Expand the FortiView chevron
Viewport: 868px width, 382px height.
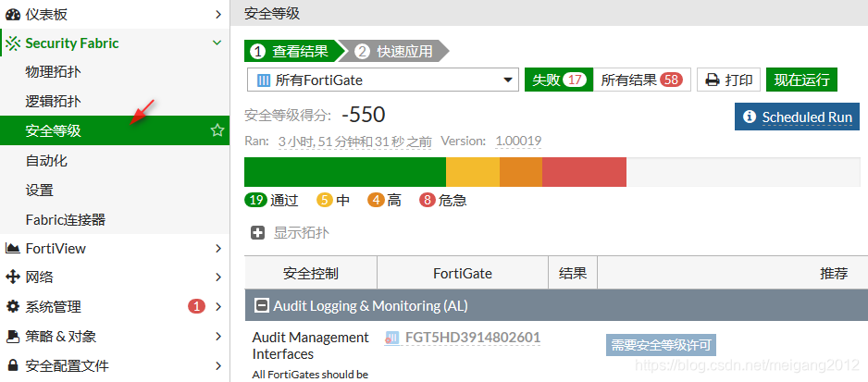218,249
